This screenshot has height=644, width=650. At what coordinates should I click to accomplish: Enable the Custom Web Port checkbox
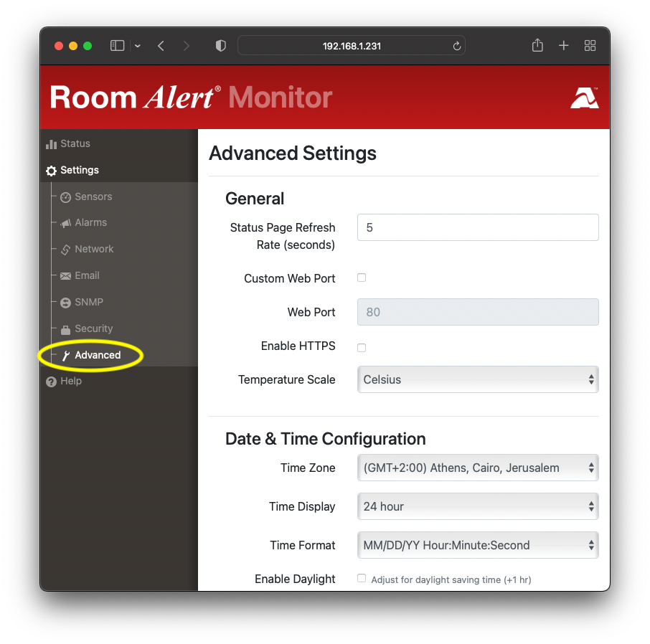pos(362,278)
